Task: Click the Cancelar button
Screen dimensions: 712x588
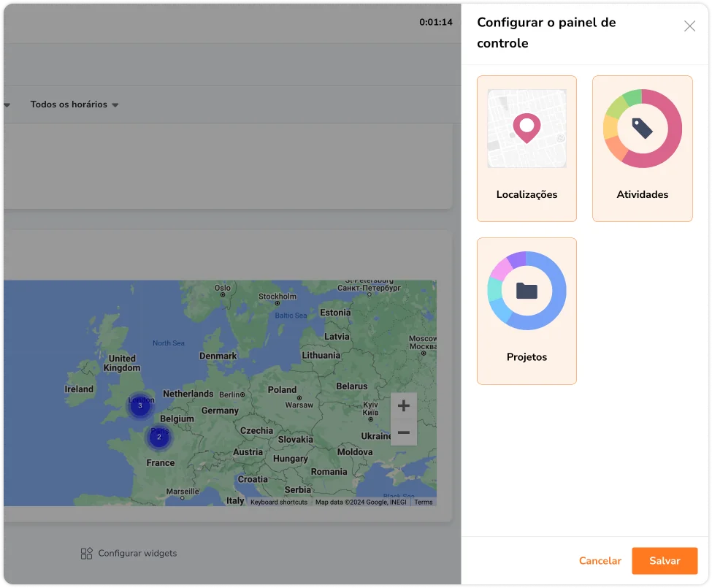Action: (x=600, y=561)
